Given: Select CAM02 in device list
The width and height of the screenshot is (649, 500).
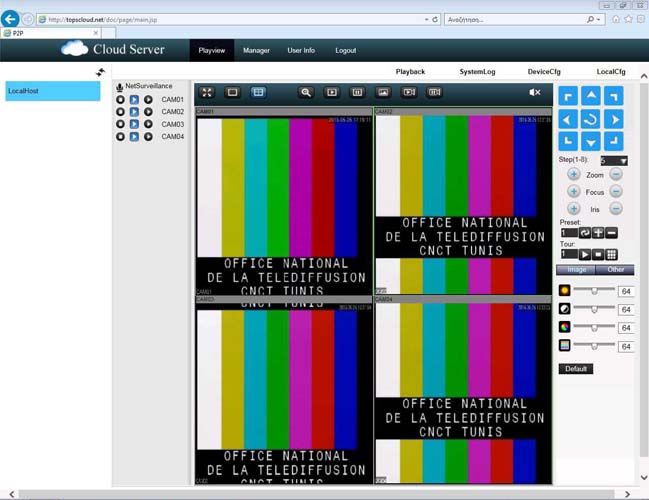Looking at the screenshot, I should pos(173,112).
